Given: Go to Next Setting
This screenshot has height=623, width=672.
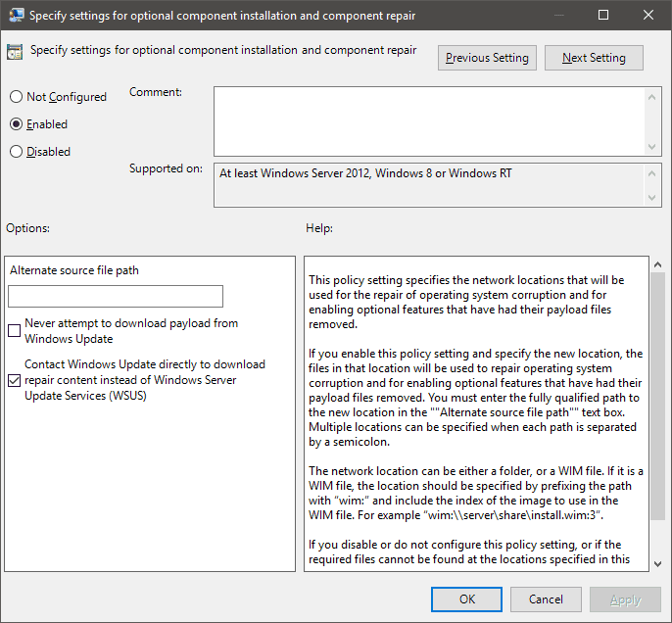Looking at the screenshot, I should 594,58.
